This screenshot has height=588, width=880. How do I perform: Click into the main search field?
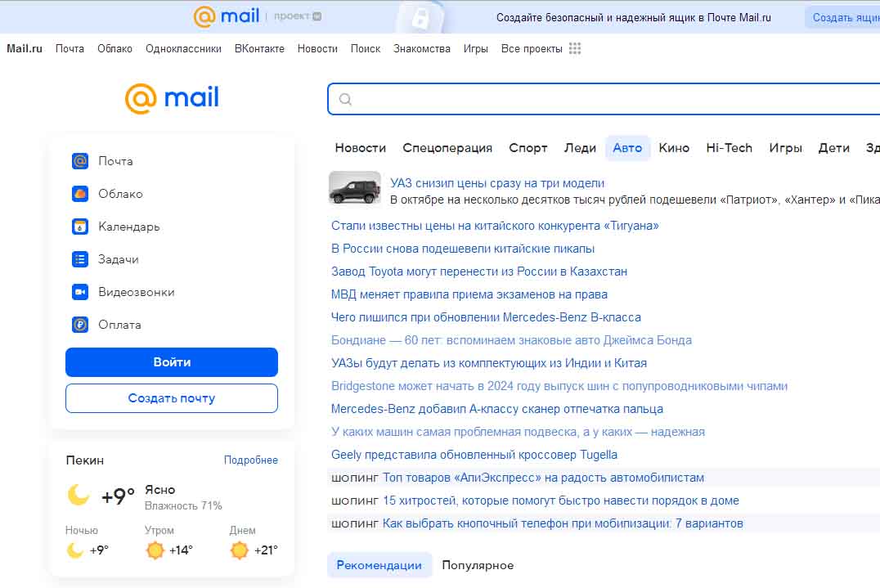point(604,99)
